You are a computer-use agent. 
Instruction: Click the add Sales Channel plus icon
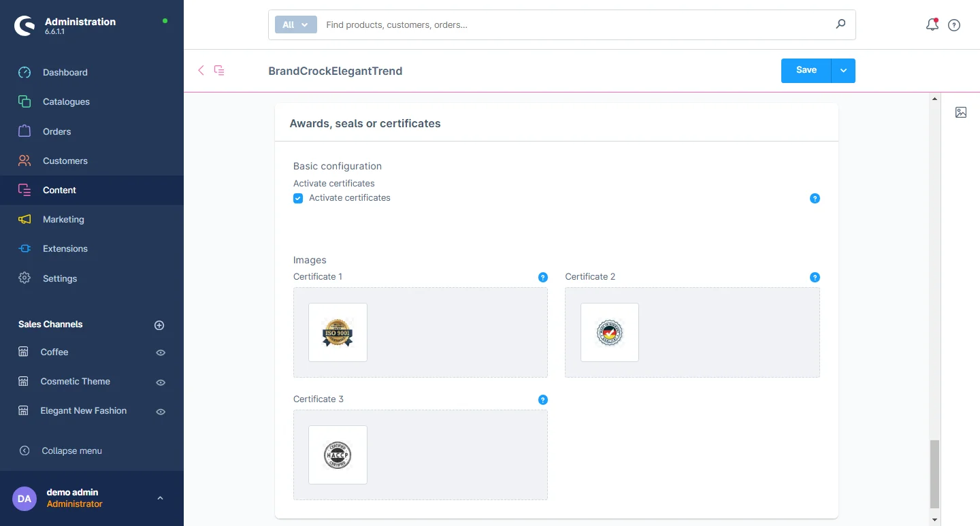159,325
